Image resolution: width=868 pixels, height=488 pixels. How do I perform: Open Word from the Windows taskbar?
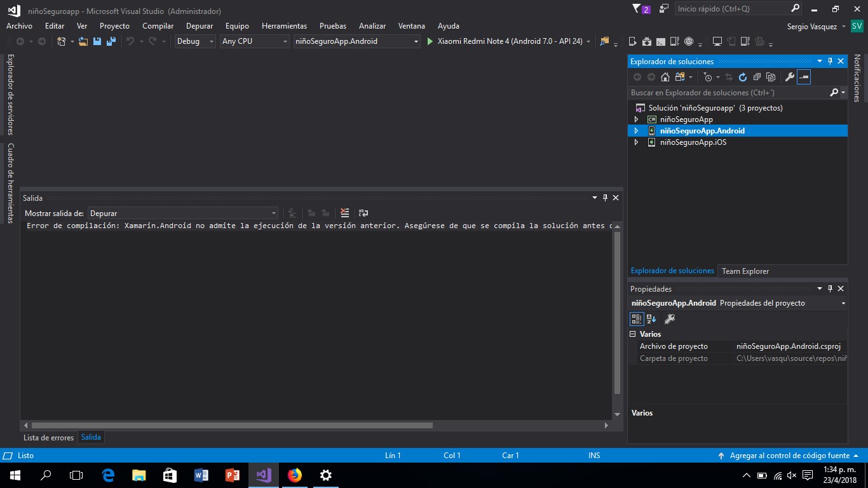tap(201, 475)
